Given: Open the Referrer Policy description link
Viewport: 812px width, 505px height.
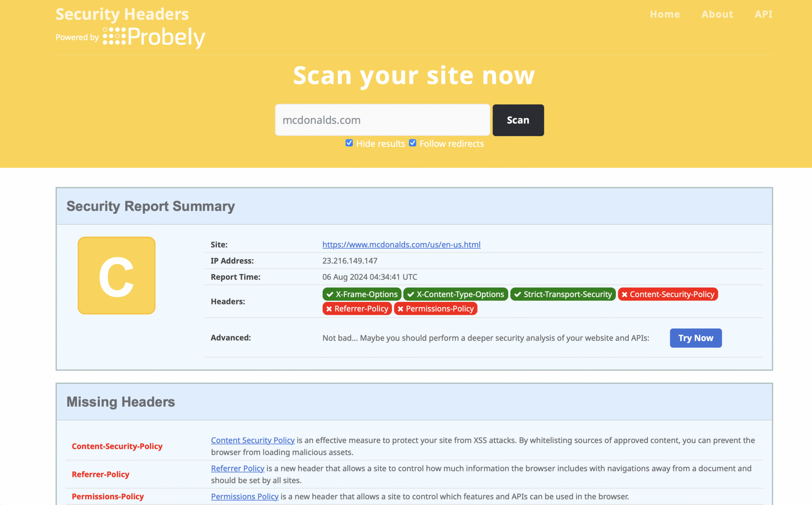Looking at the screenshot, I should (237, 468).
